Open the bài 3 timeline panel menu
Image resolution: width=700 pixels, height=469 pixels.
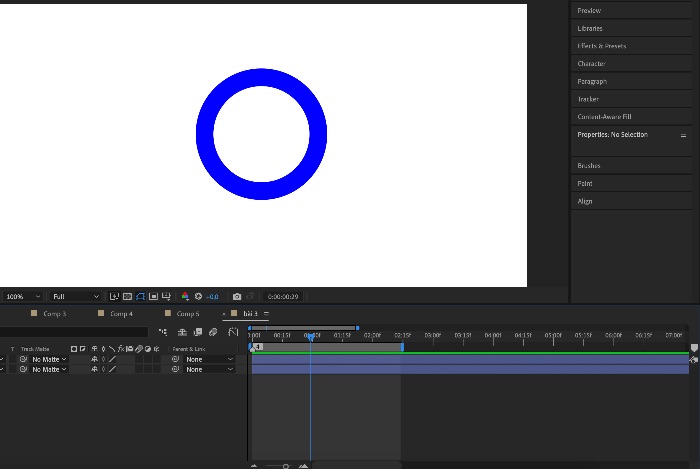(267, 314)
